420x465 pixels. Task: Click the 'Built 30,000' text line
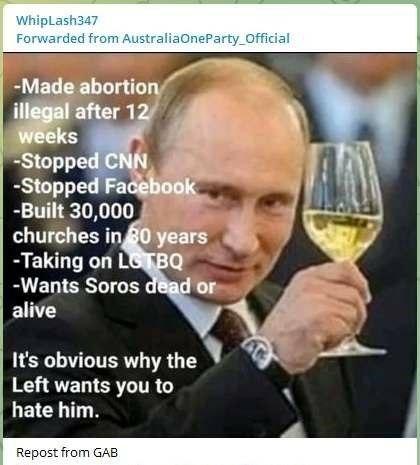click(74, 211)
